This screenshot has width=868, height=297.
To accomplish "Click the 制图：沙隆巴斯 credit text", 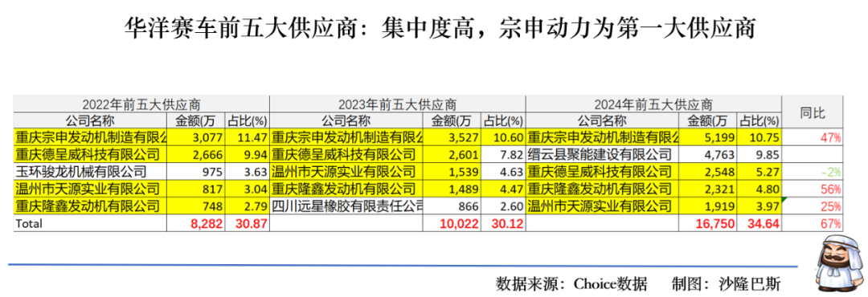I will [x=726, y=284].
